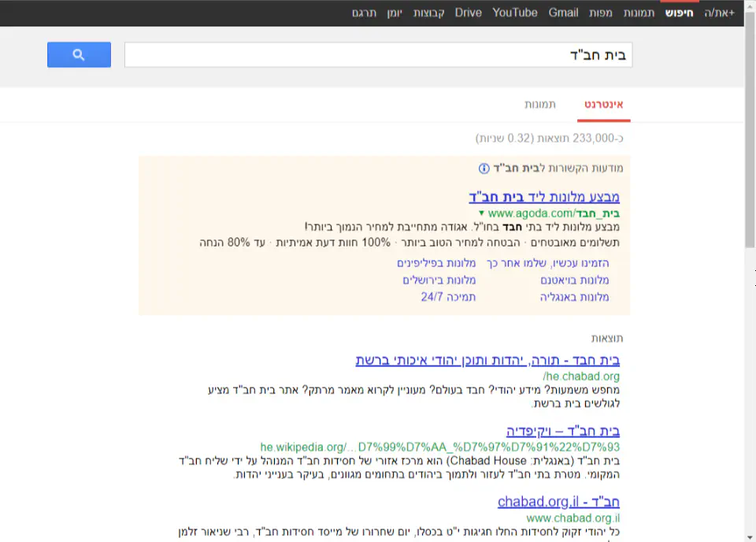Open the תמיכה 24/7 sitelink
The height and width of the screenshot is (542, 756).
pyautogui.click(x=448, y=297)
